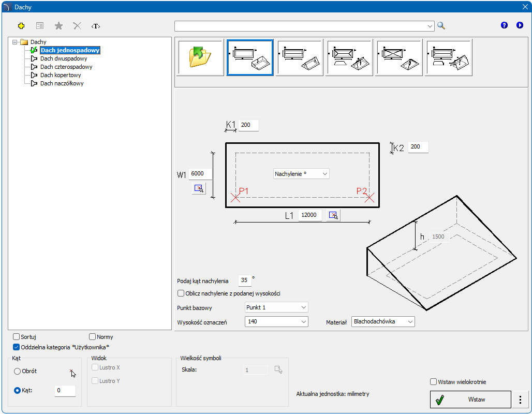Click the star favorites icon
The image size is (532, 414).
(x=58, y=25)
